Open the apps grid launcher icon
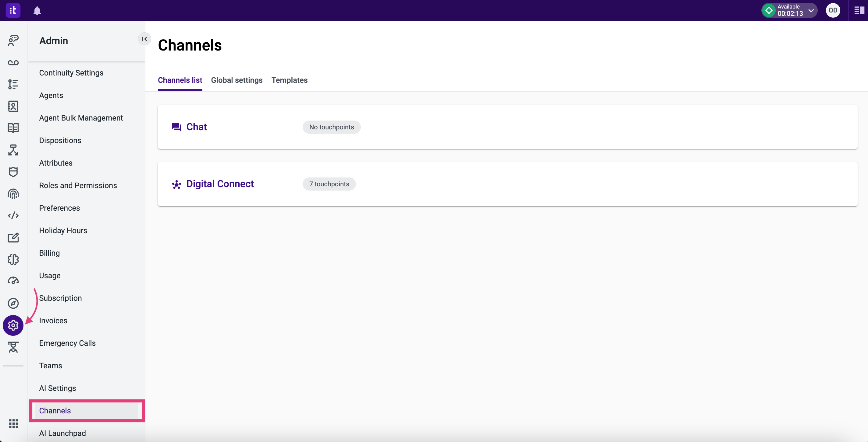868x442 pixels. coord(13,423)
